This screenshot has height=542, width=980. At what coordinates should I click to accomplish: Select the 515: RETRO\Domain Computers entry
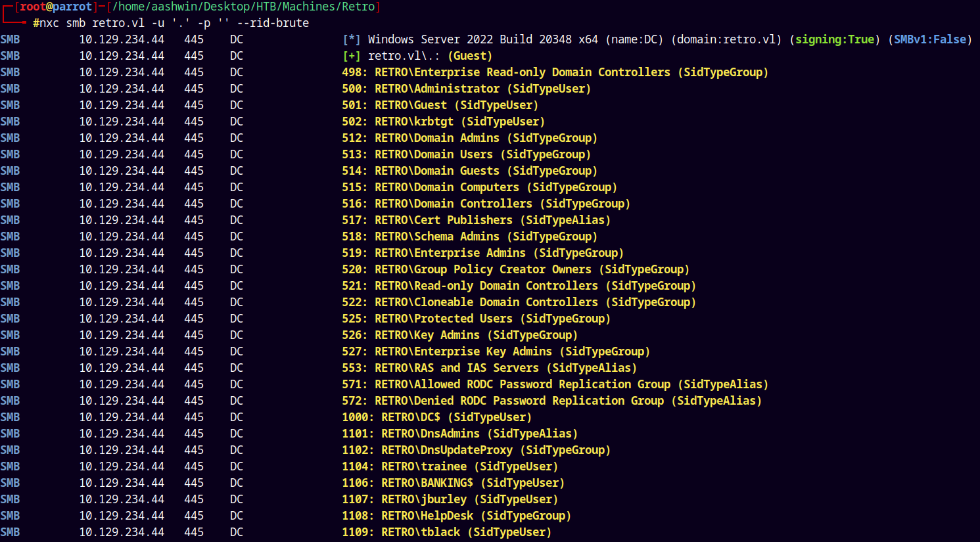pos(479,187)
